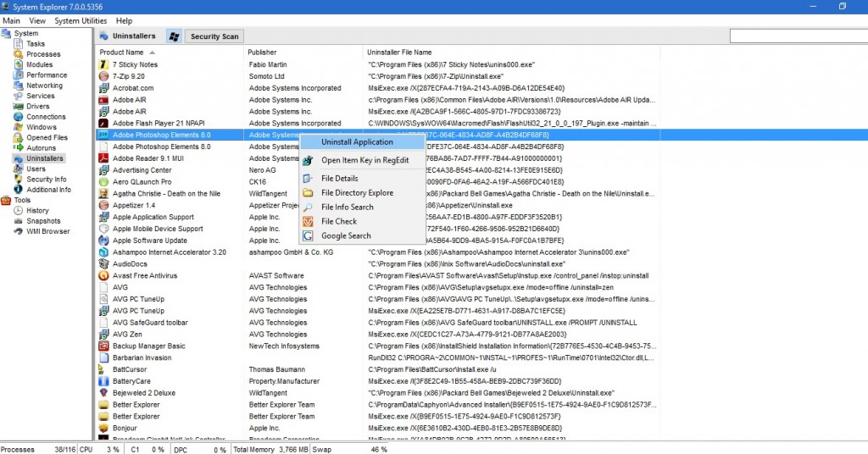Select the Backup Manager Basic row
The height and width of the screenshot is (454, 868).
pyautogui.click(x=377, y=346)
